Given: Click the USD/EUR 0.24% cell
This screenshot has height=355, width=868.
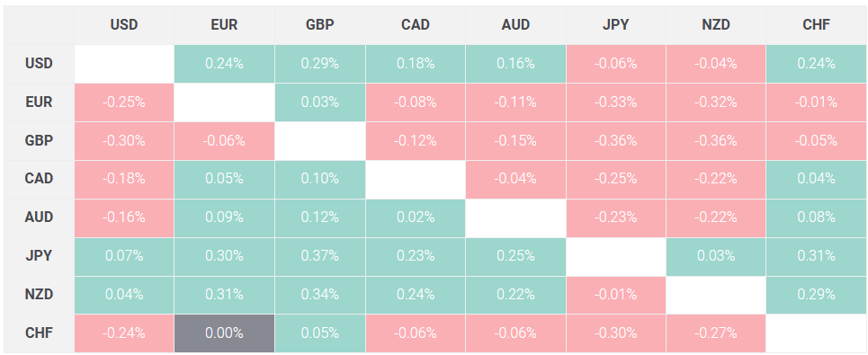Looking at the screenshot, I should [x=224, y=64].
